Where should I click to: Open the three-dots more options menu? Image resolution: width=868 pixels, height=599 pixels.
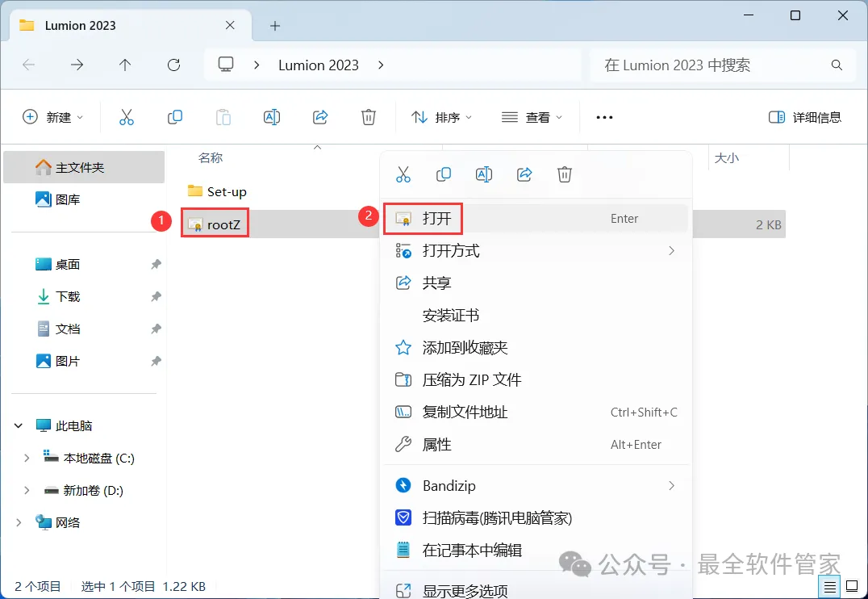[x=604, y=117]
